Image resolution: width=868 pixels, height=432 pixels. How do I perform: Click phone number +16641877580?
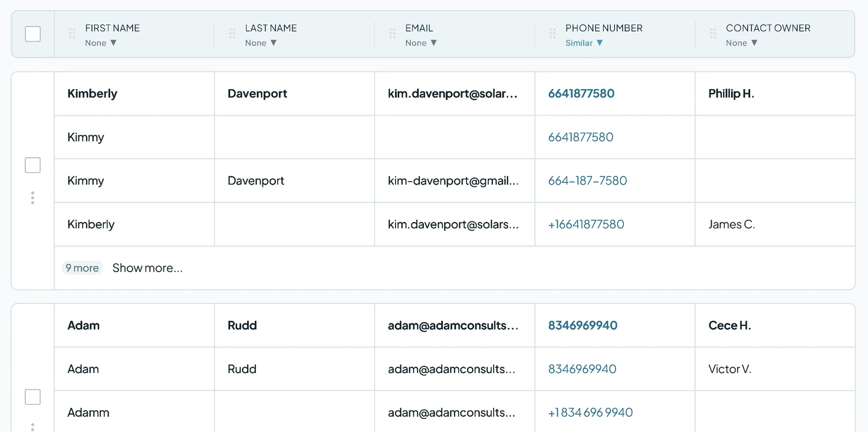(586, 224)
